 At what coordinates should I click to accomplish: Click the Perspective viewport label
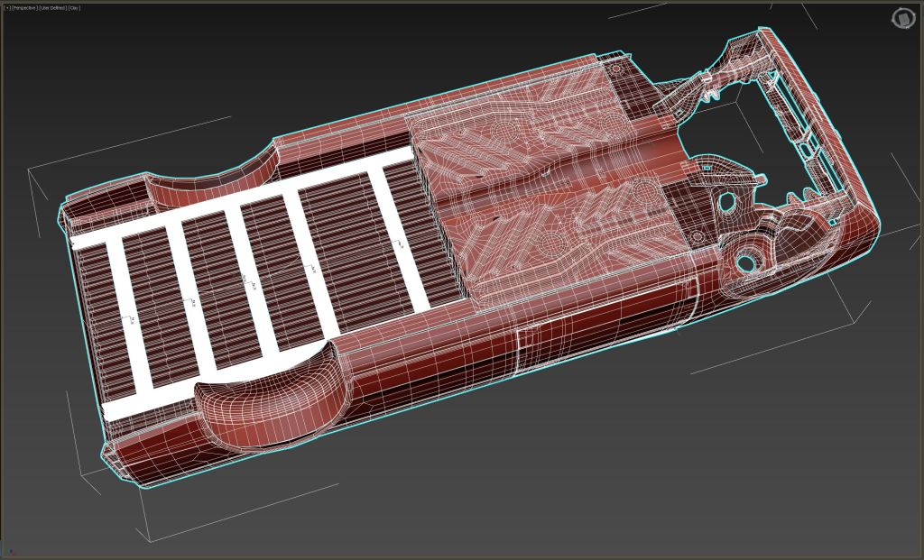pos(24,7)
